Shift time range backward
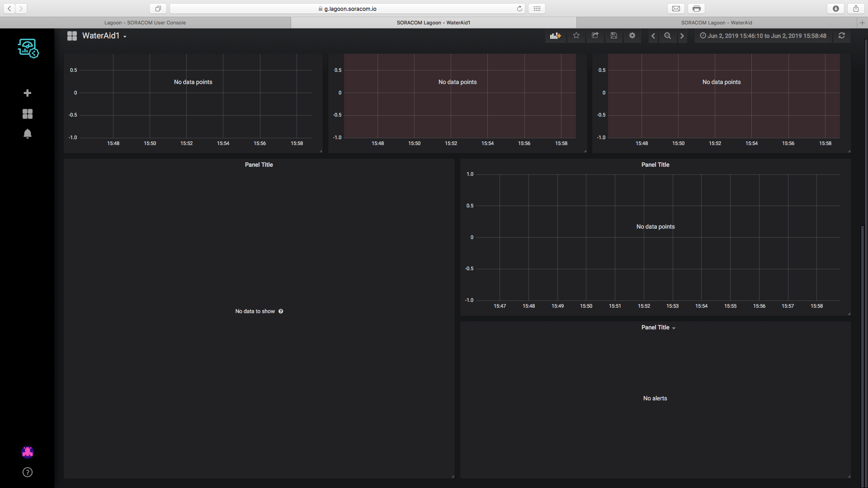 (x=653, y=36)
